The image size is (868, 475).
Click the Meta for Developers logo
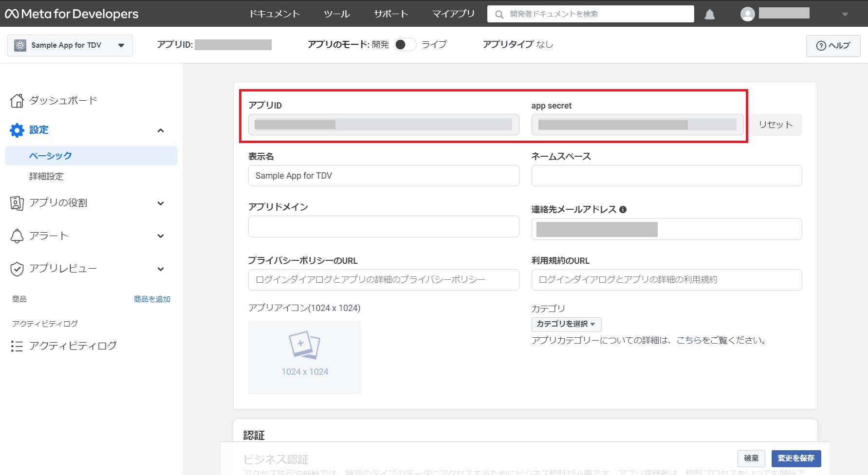72,14
